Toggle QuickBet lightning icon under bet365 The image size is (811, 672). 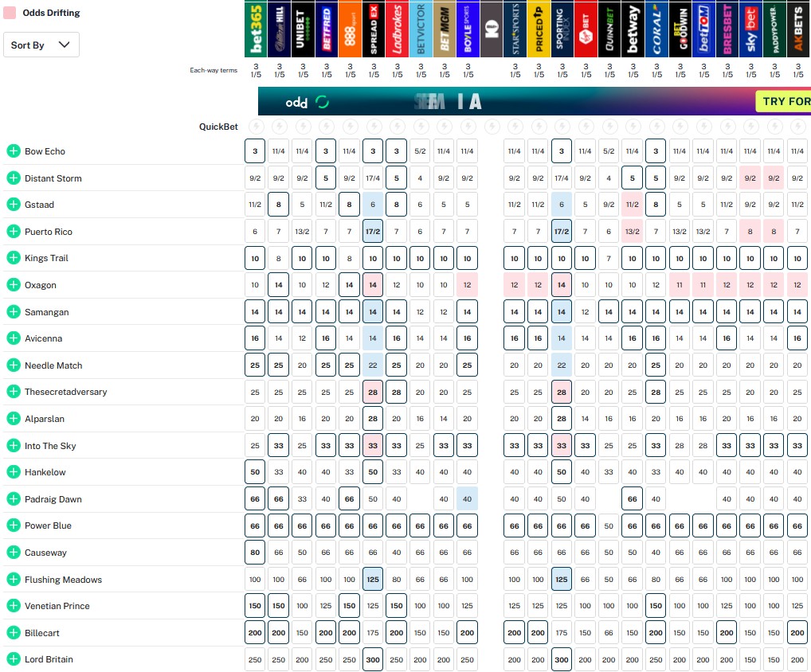point(256,127)
